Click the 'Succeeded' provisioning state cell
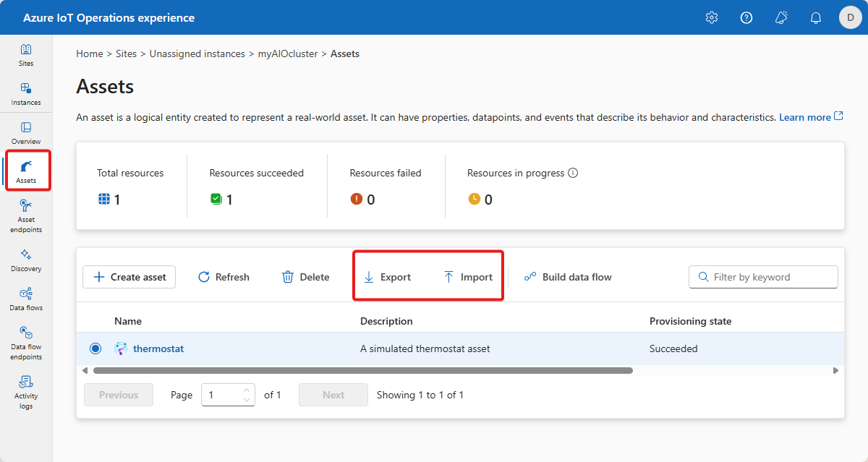 pyautogui.click(x=673, y=348)
